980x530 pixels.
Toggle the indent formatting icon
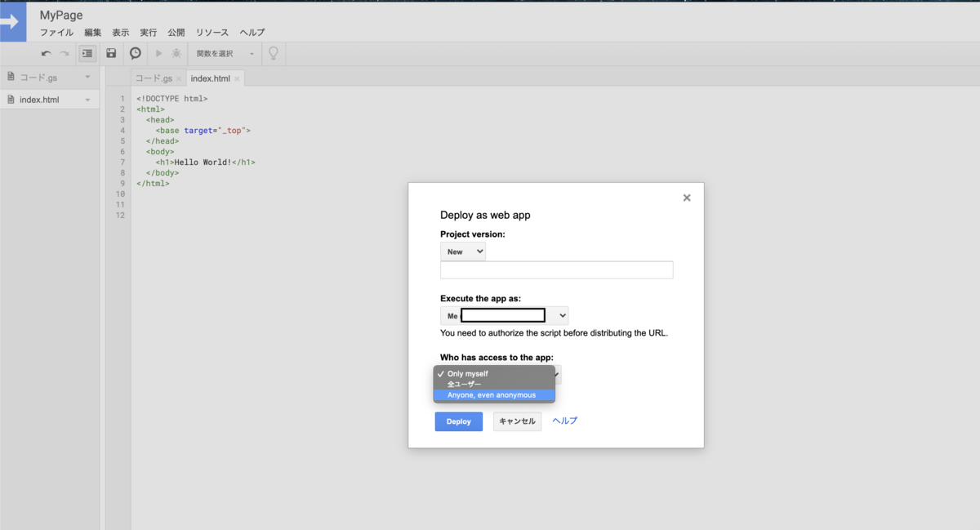pos(87,53)
